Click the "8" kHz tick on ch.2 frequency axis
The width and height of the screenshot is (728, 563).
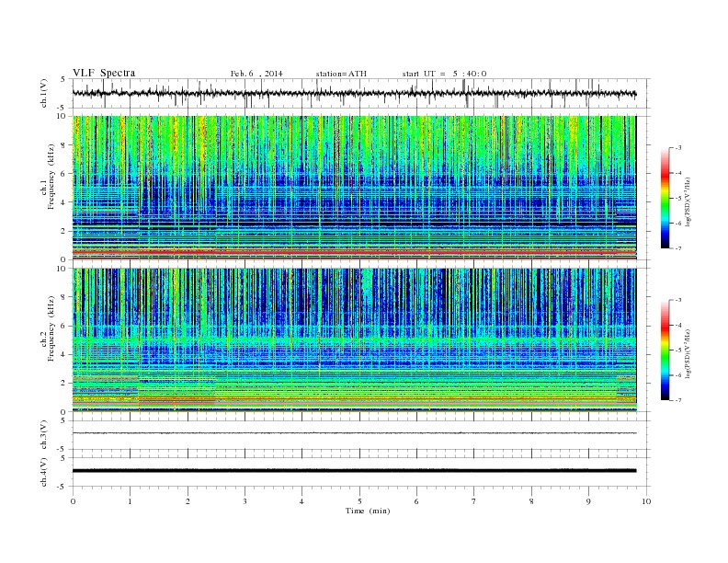(x=63, y=297)
